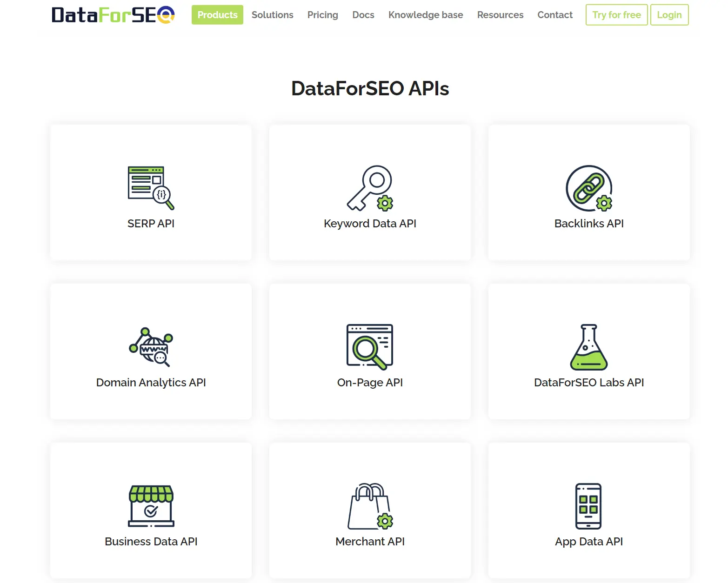Screen dimensions: 728x583
Task: Open Knowledge base from navigation
Action: [426, 15]
